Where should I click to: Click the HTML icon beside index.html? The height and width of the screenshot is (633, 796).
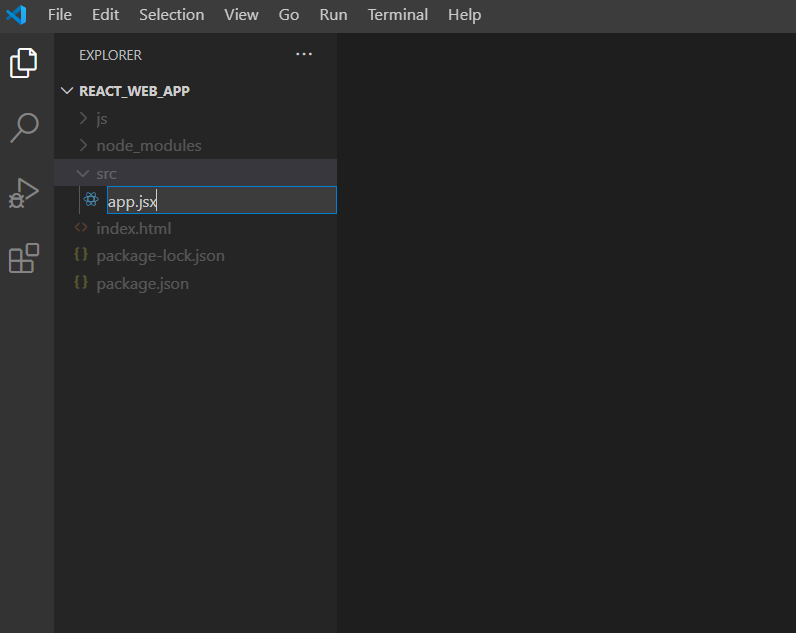(81, 227)
